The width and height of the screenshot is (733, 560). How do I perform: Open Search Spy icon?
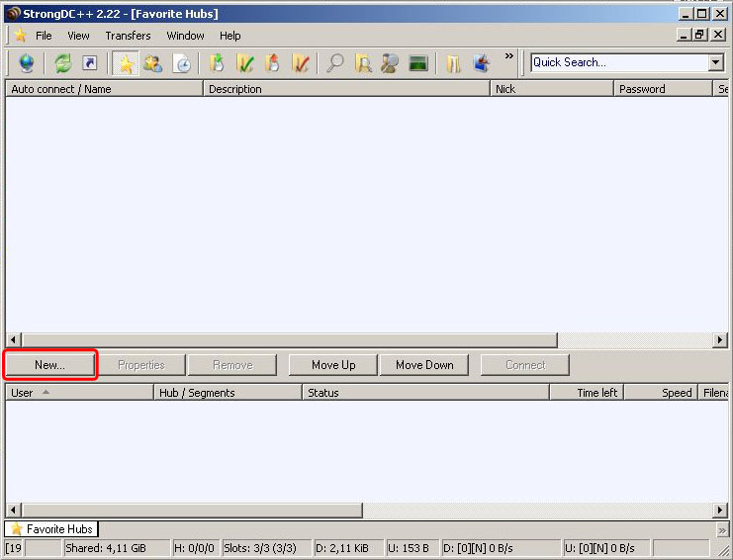point(390,63)
